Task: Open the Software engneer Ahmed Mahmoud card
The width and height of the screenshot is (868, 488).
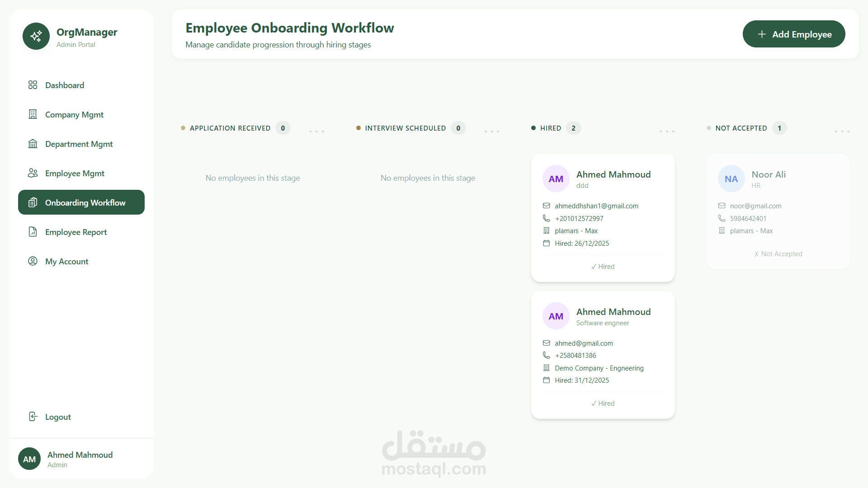Action: pos(613,312)
